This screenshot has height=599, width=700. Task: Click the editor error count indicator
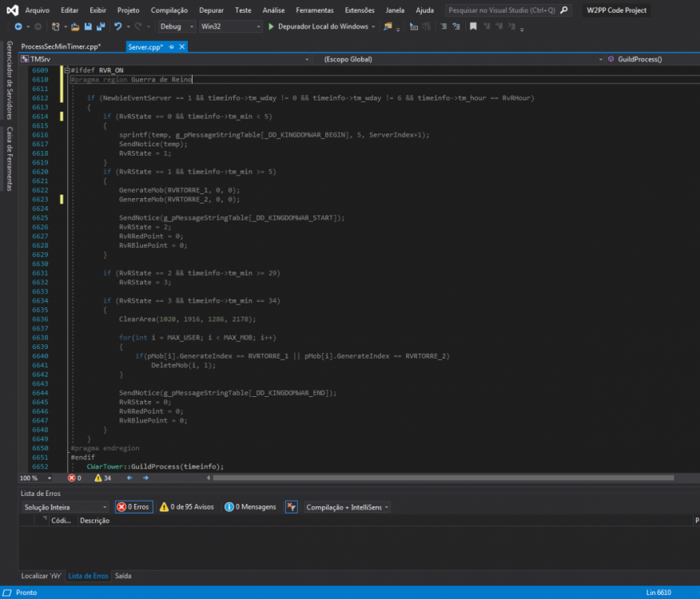[74, 478]
